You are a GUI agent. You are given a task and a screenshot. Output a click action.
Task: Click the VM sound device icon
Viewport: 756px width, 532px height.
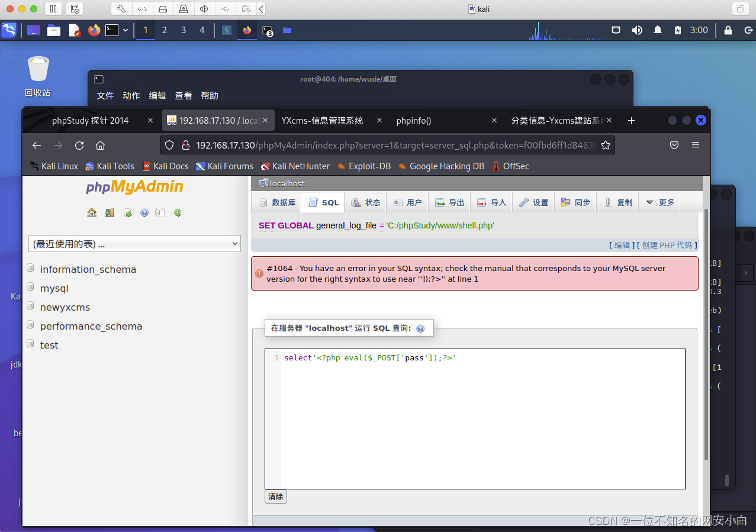pos(204,9)
